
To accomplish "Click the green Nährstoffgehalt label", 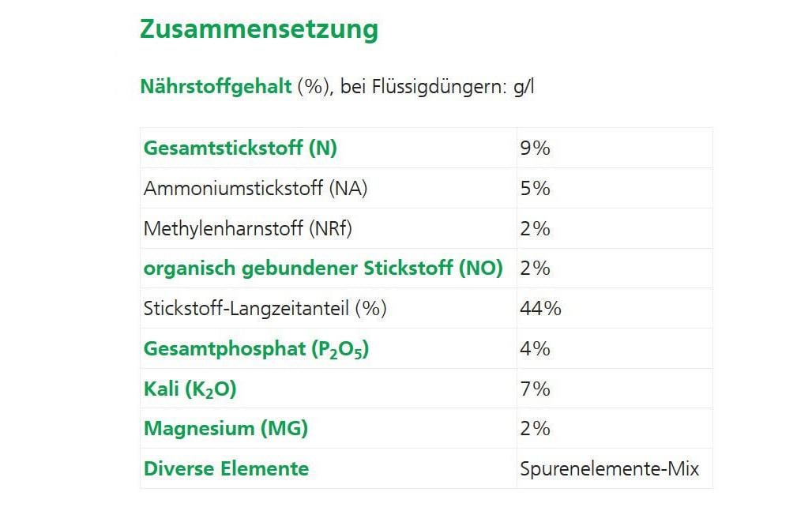I will pos(216,87).
